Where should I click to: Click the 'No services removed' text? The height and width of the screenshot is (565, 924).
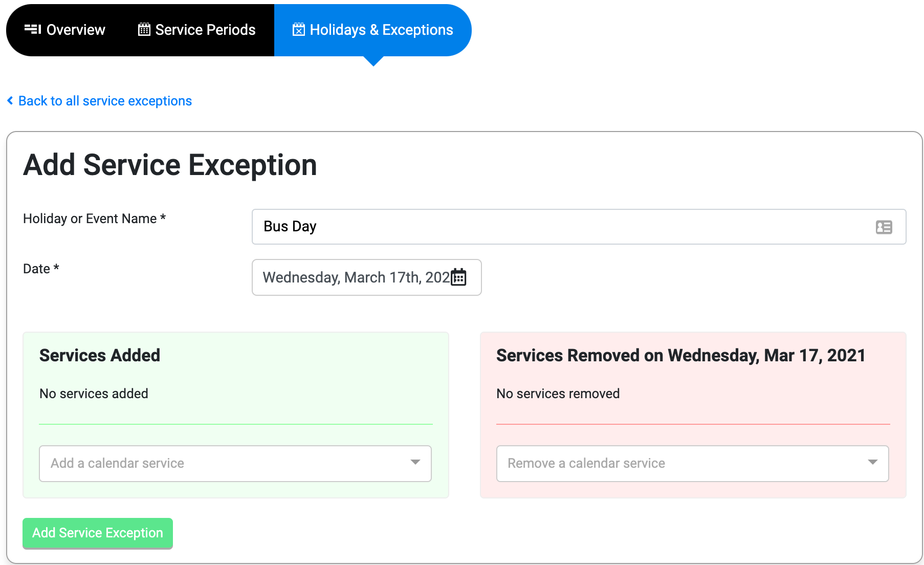[x=558, y=394]
